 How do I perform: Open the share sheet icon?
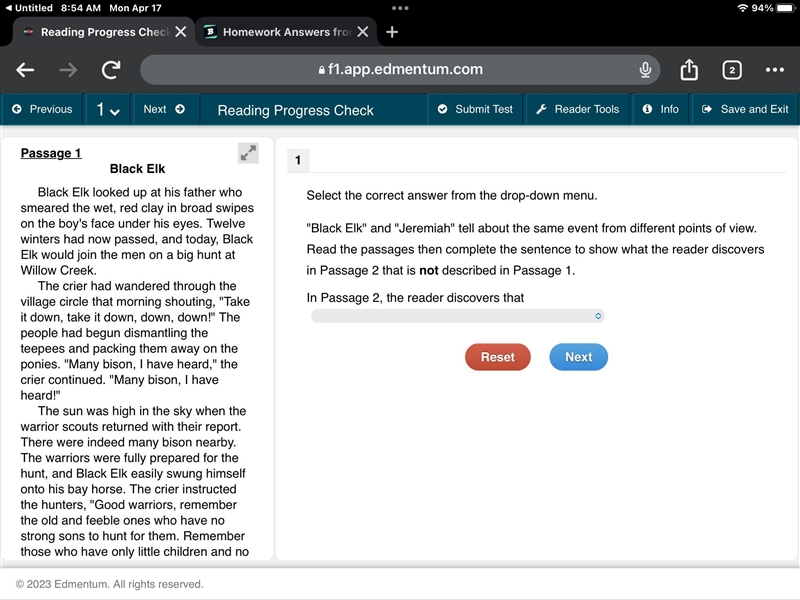689,69
